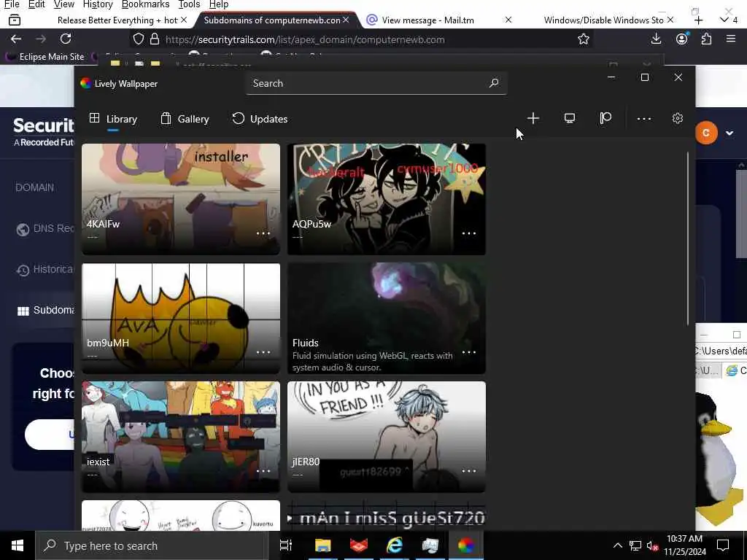The height and width of the screenshot is (560, 747).
Task: Open options menu for 4KAlFw wallpaper
Action: coord(263,233)
